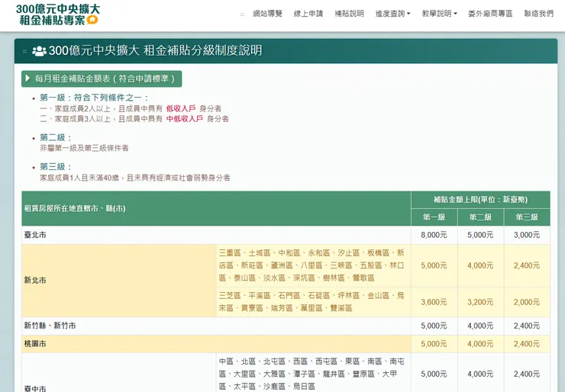Open the 300億元中央擴大租金補貼專案 site logo
The image size is (565, 392).
pos(58,14)
